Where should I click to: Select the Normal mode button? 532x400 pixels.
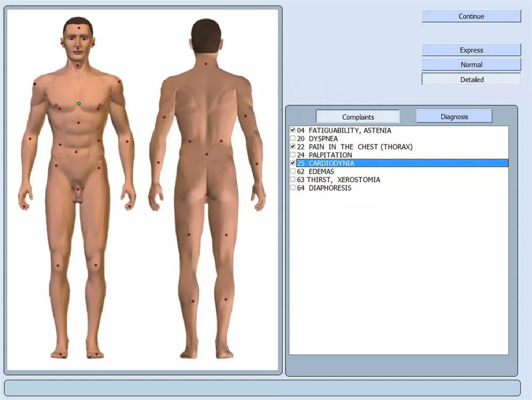(471, 64)
